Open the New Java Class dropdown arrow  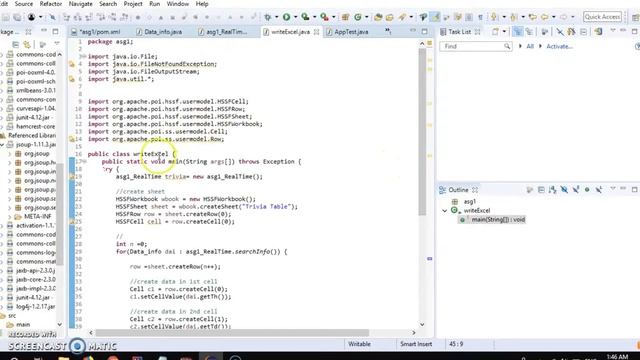(367, 17)
